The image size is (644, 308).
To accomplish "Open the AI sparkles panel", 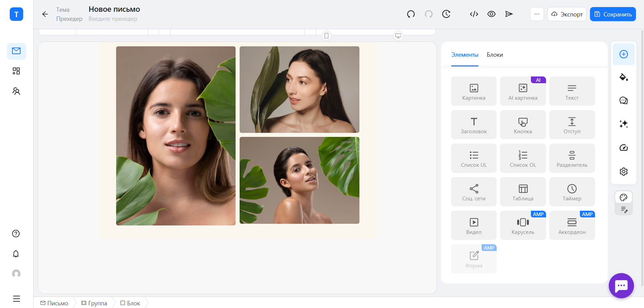I will 624,124.
